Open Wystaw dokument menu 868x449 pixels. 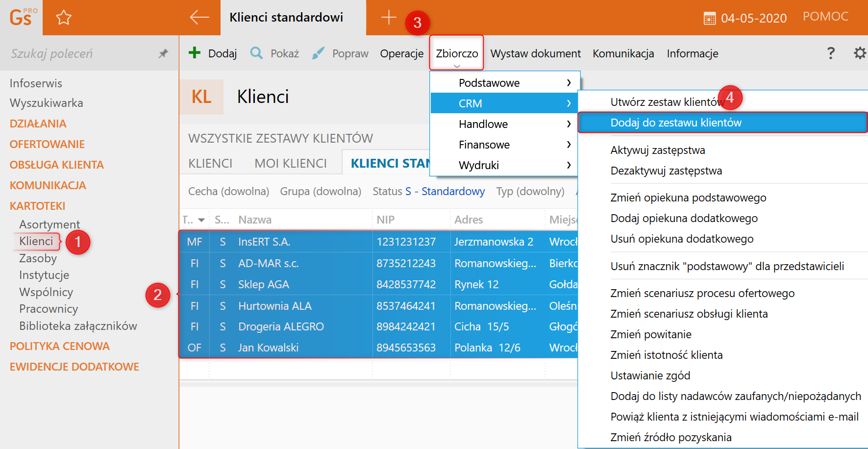point(535,53)
